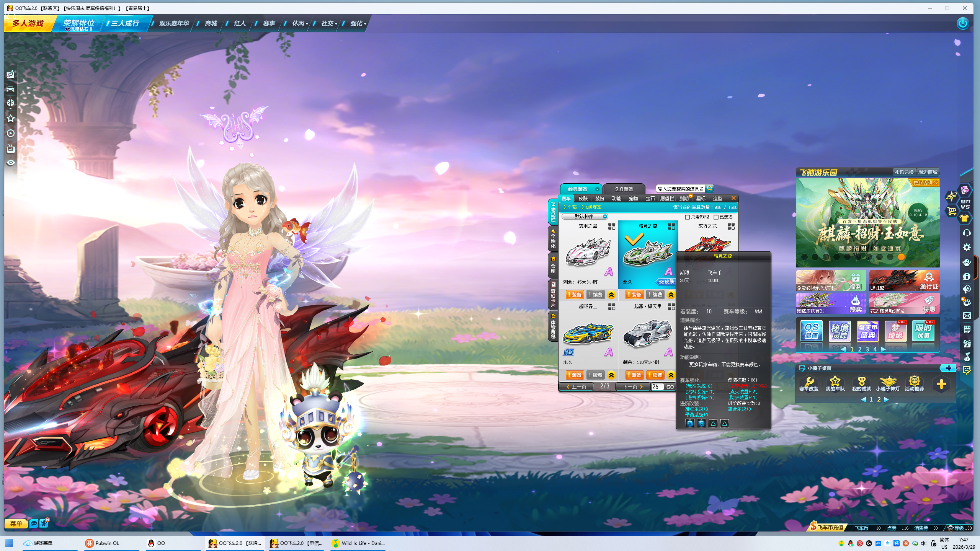The image size is (980, 551).
Task: Click the power button top right
Action: 962,23
